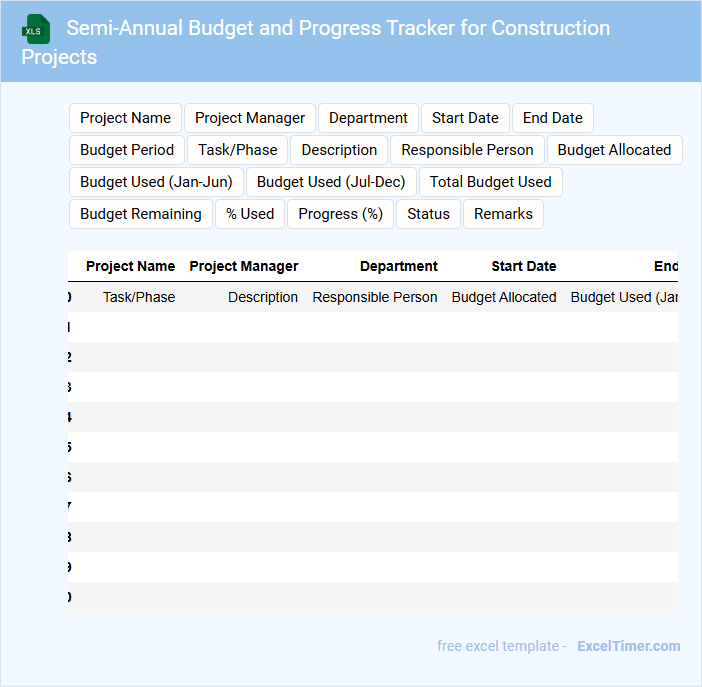Click the Budget Period tag
Image resolution: width=702 pixels, height=687 pixels.
coord(127,150)
